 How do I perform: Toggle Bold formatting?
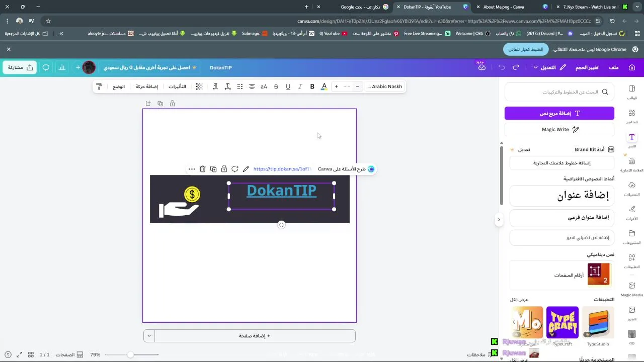click(x=312, y=86)
